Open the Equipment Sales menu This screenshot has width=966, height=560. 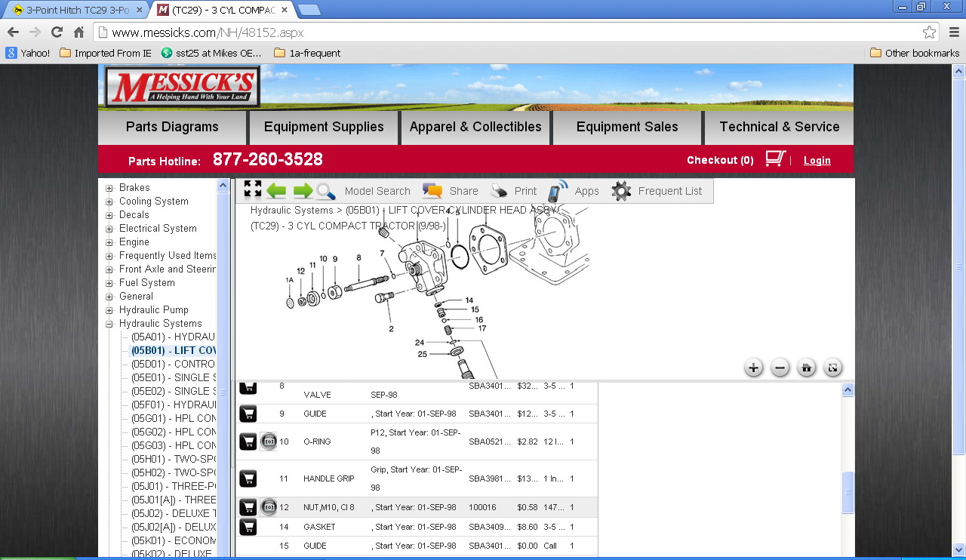(627, 127)
